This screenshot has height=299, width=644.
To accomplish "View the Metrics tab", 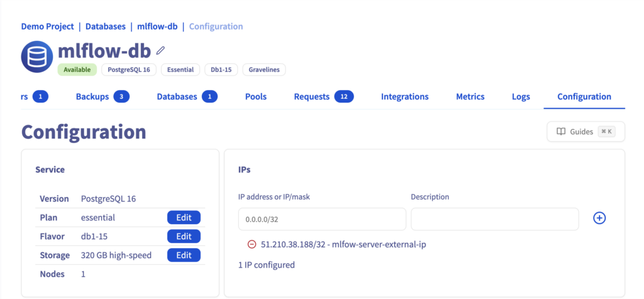I will pyautogui.click(x=470, y=97).
